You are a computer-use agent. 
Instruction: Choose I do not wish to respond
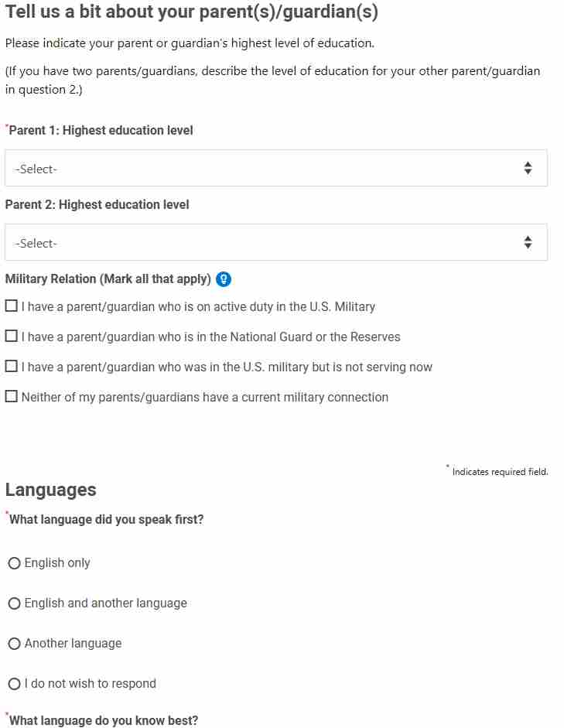(15, 684)
